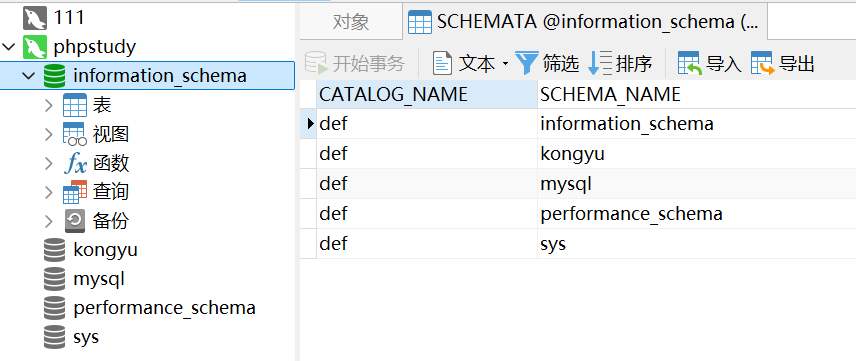The width and height of the screenshot is (856, 361).
Task: Click the sort icon 排序
Action: pos(600,63)
